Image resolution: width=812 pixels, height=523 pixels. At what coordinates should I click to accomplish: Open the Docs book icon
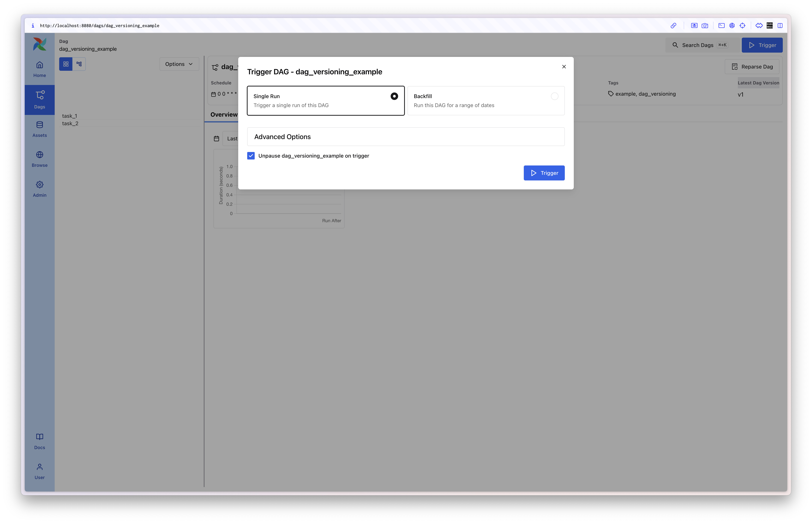(39, 441)
